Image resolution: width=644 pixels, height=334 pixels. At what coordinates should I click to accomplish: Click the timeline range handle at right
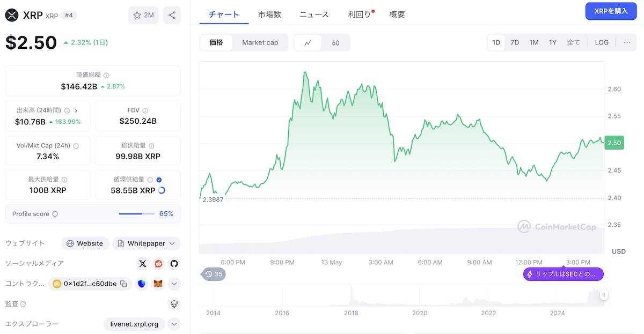604,294
